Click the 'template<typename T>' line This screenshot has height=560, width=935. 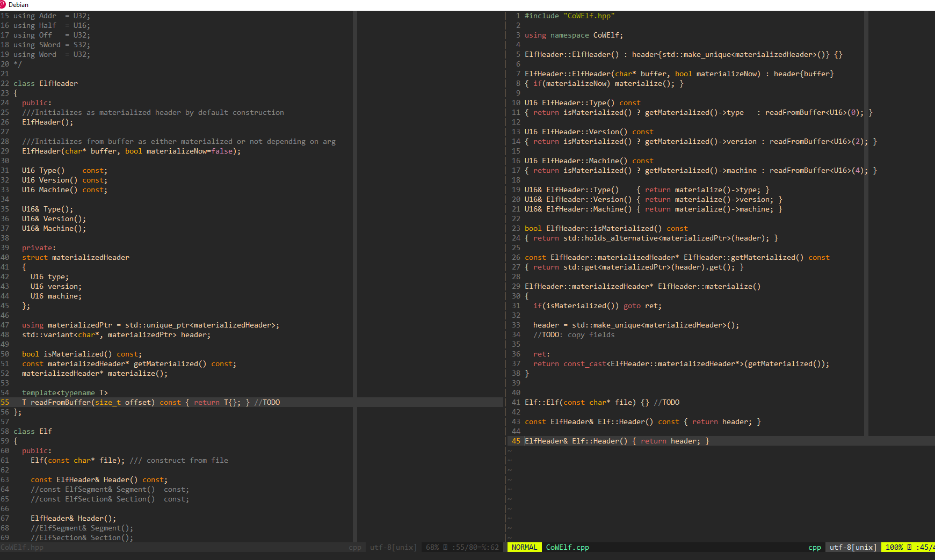[x=64, y=392]
